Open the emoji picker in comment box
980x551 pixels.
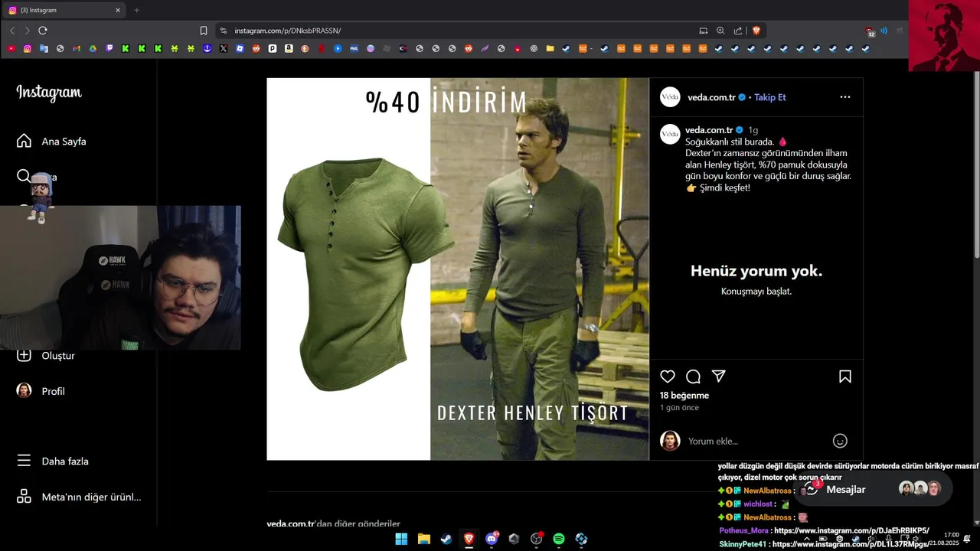pyautogui.click(x=840, y=441)
